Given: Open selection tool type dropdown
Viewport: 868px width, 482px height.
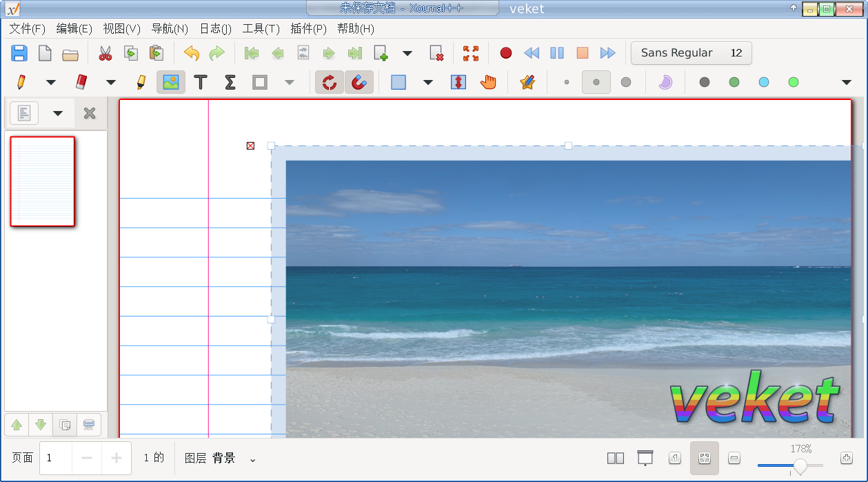Looking at the screenshot, I should coord(428,82).
